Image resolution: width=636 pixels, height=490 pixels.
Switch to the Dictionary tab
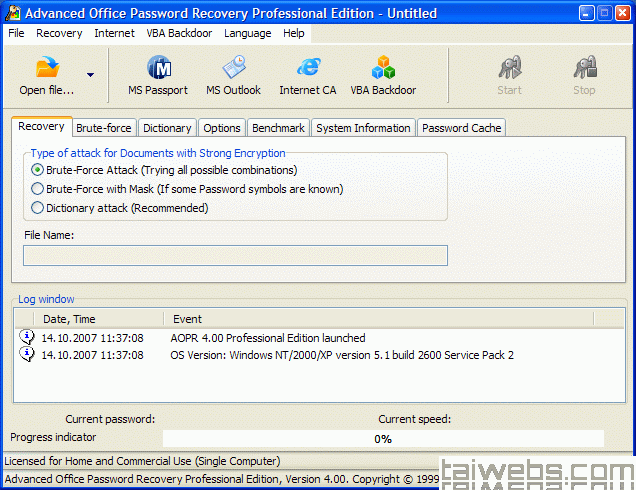pos(167,128)
